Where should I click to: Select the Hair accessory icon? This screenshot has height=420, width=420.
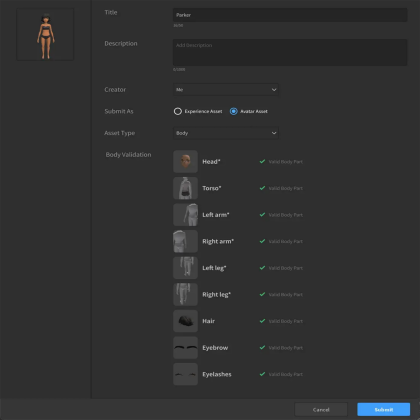[185, 321]
